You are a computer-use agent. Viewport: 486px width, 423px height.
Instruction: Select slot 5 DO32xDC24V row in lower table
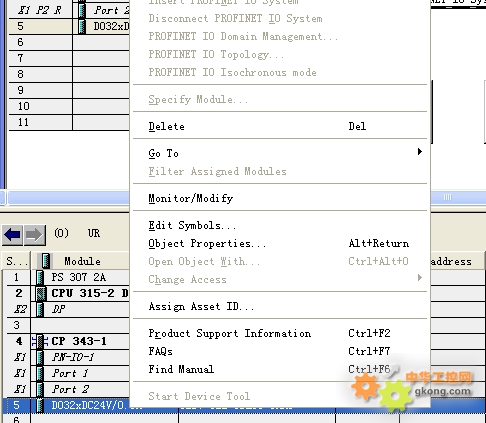tap(243, 405)
